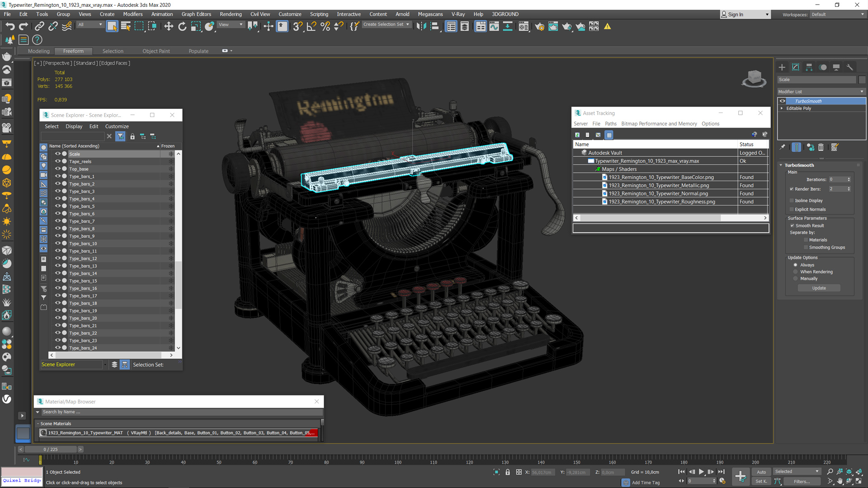Open the Megascans menu
The height and width of the screenshot is (488, 868).
point(430,14)
